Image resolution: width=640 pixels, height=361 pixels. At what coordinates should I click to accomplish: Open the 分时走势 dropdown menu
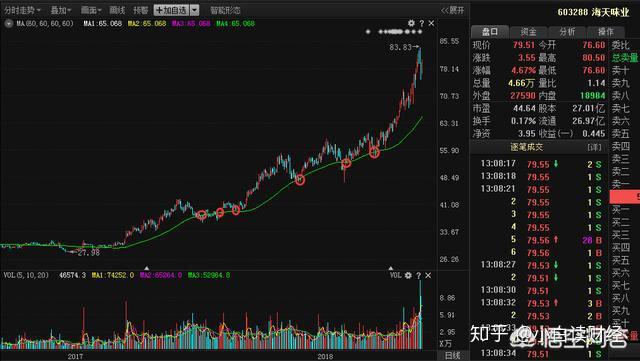pyautogui.click(x=22, y=10)
